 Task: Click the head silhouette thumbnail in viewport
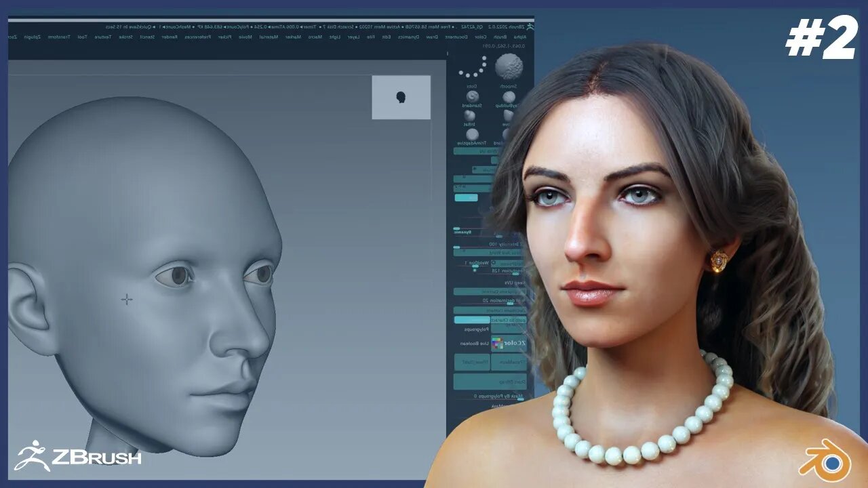[401, 97]
